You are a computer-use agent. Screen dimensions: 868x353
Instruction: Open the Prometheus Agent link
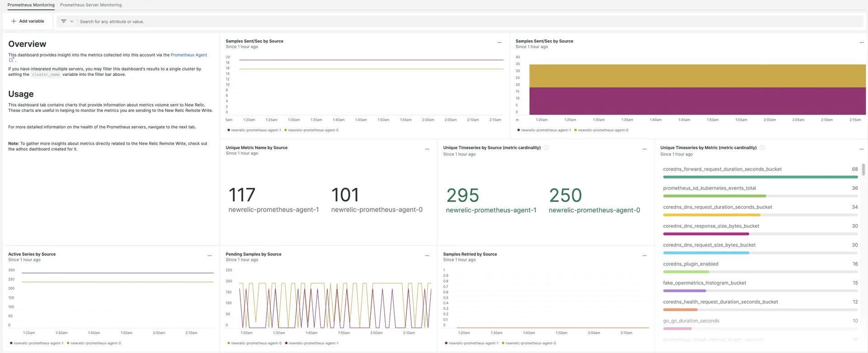tap(189, 55)
